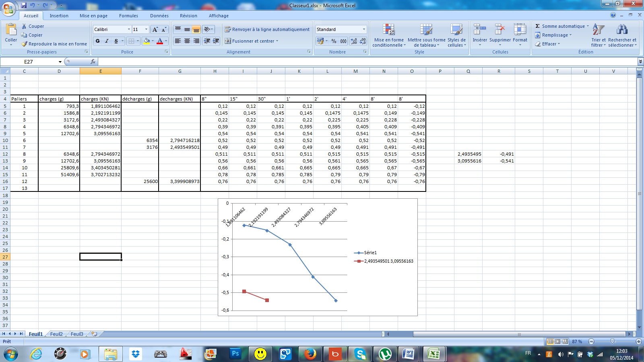The width and height of the screenshot is (644, 362).
Task: Open Rechercher et sélectionner
Action: coord(622,35)
